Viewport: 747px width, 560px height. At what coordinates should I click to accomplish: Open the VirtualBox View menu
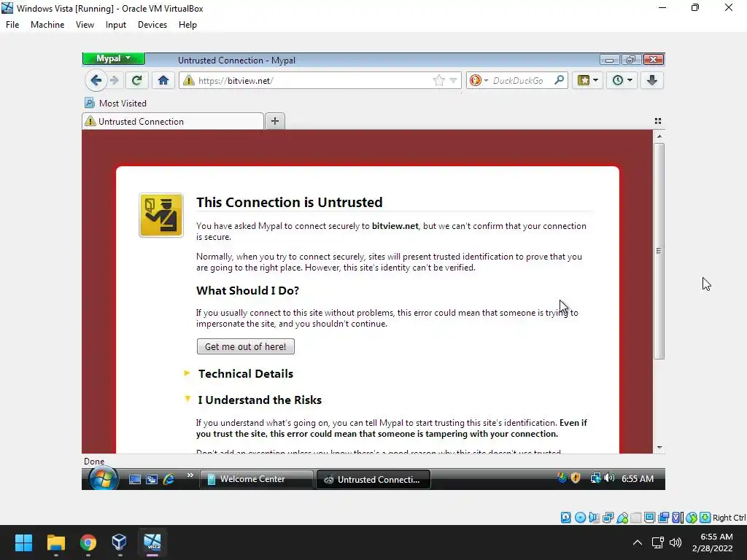85,25
